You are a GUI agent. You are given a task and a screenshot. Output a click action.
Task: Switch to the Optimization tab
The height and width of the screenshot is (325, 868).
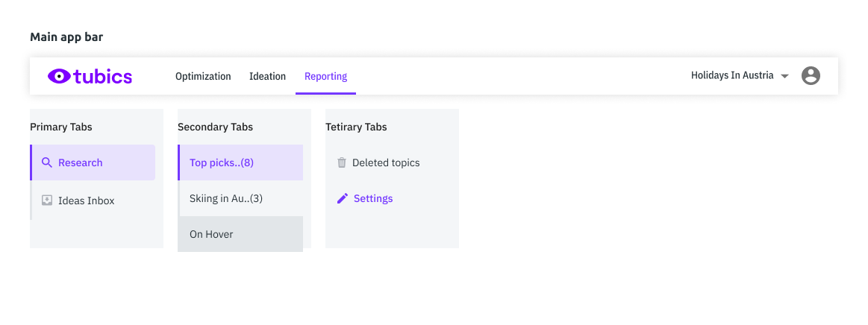click(x=203, y=76)
